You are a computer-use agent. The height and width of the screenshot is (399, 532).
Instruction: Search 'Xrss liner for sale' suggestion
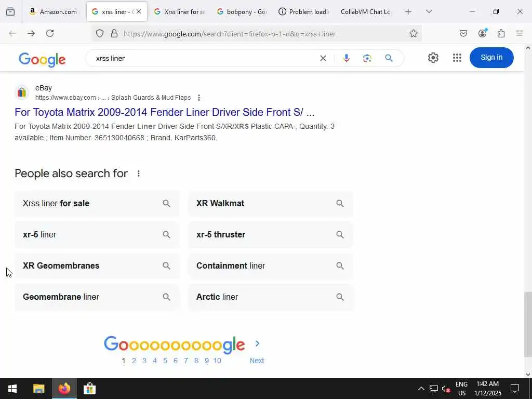pyautogui.click(x=97, y=204)
